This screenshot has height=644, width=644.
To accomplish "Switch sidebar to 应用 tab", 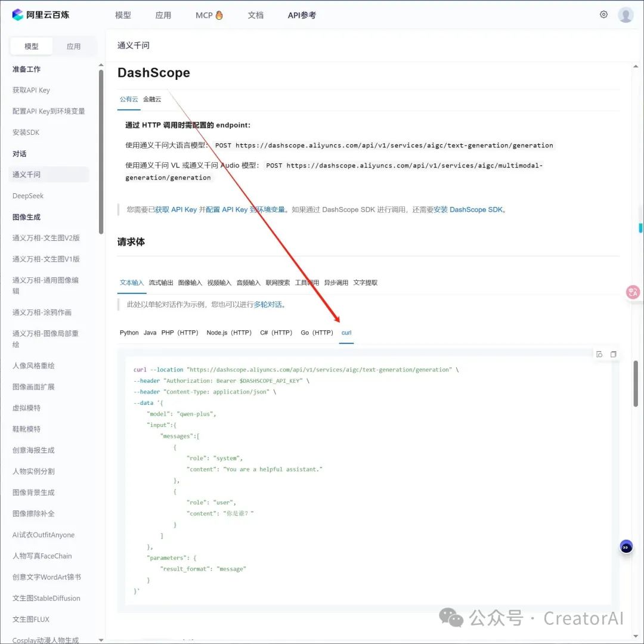I will 73,47.
